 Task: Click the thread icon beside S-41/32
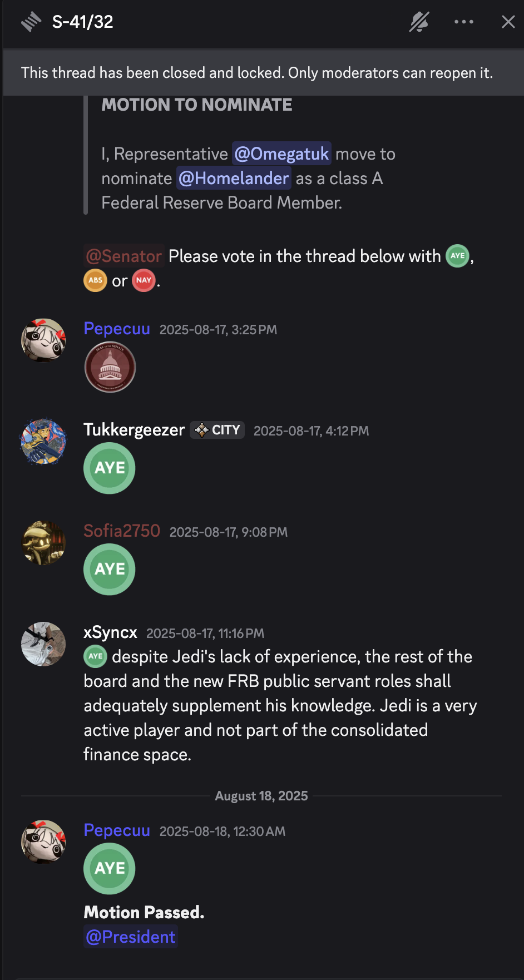(31, 22)
